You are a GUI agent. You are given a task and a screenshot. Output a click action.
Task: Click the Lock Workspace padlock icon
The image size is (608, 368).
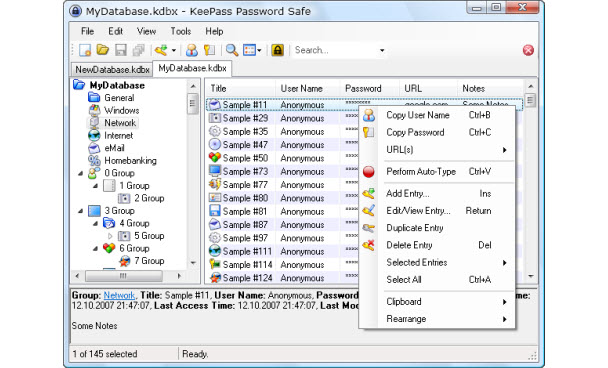coord(277,50)
